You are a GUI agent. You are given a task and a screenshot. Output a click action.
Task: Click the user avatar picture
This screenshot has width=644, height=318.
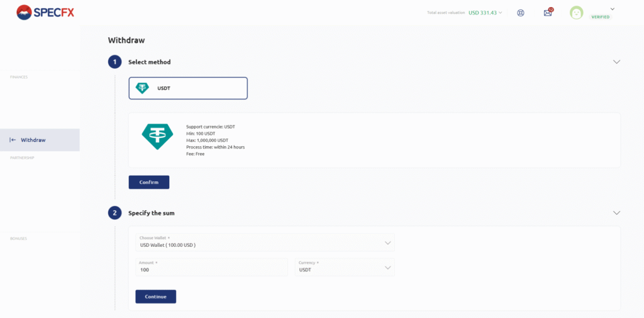coord(576,13)
